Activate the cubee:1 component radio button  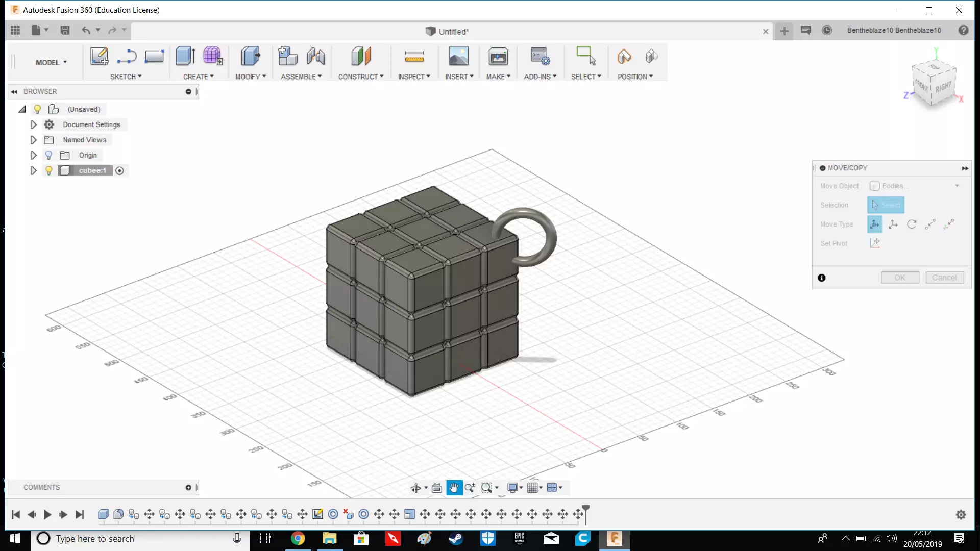[119, 170]
